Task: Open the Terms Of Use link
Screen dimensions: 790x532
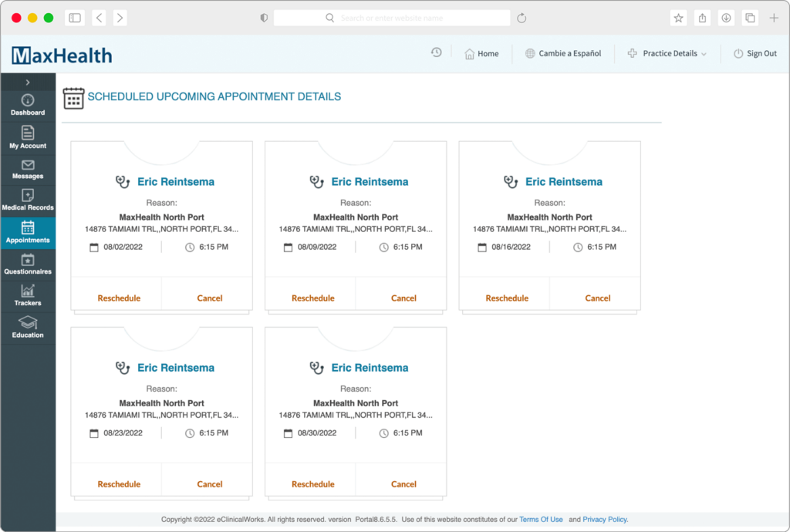Action: tap(541, 520)
